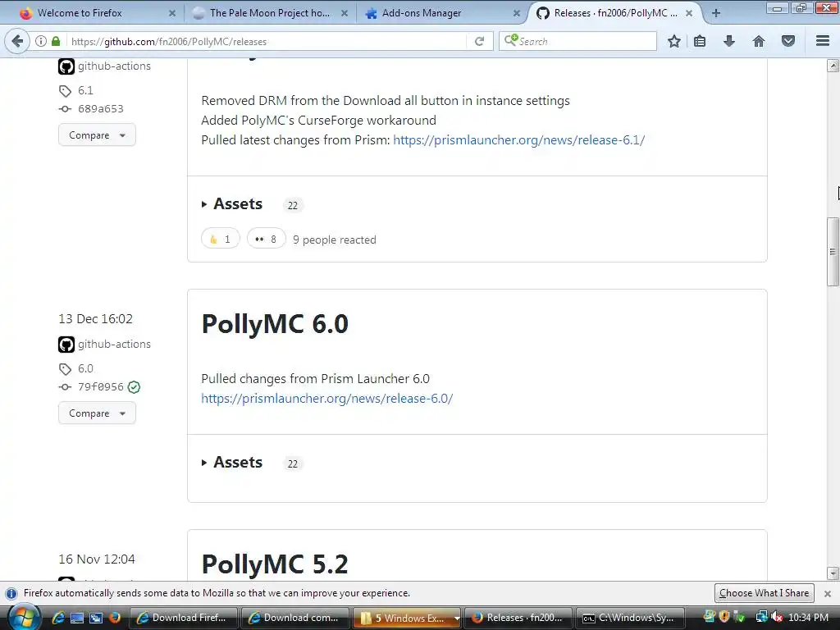Viewport: 840px width, 630px height.
Task: Open Download Firefox taskbar window
Action: [x=183, y=618]
